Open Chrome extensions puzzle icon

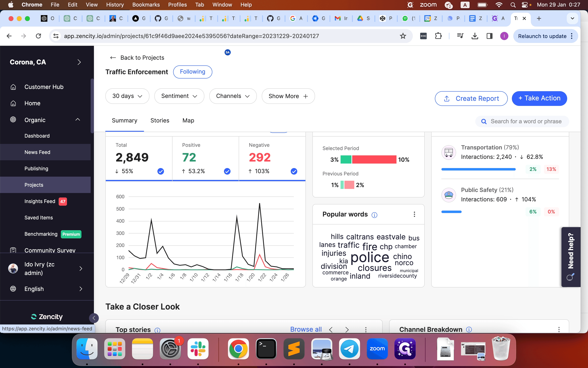pyautogui.click(x=438, y=36)
